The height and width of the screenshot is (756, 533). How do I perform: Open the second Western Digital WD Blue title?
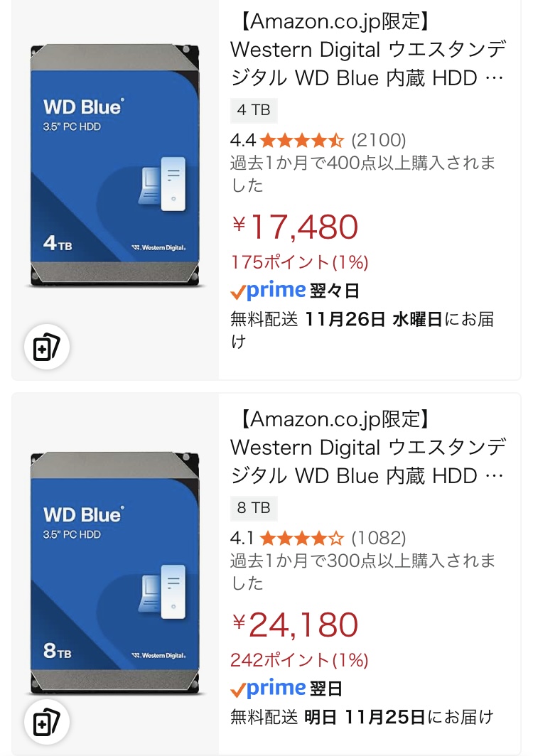tap(368, 462)
